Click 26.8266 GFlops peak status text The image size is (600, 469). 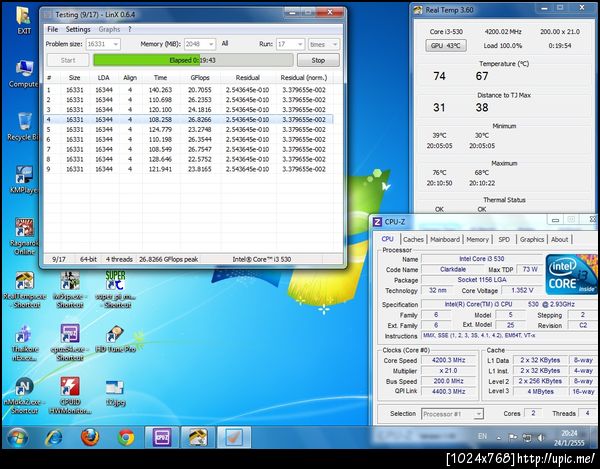click(x=169, y=259)
